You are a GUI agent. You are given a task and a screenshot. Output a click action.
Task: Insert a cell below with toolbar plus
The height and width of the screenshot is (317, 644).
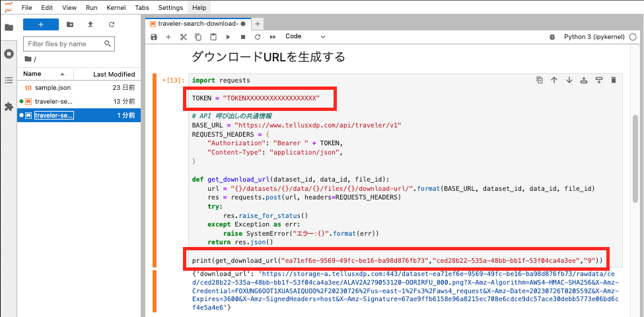pyautogui.click(x=168, y=37)
